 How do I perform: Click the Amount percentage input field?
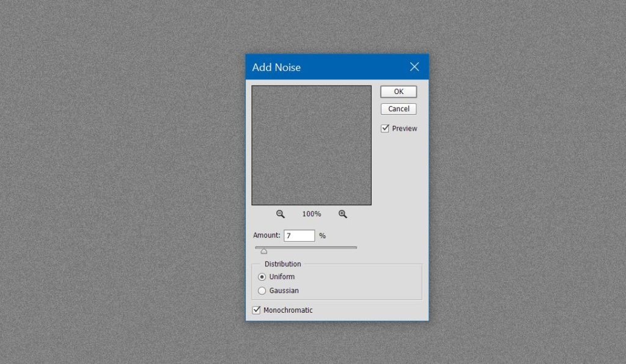pyautogui.click(x=299, y=235)
